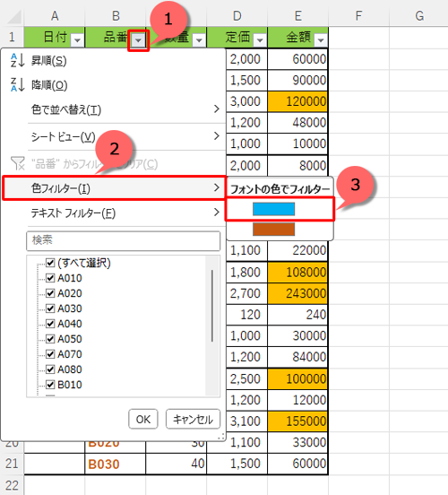
Task: Choose 昇順(S) sort option
Action: [114, 61]
